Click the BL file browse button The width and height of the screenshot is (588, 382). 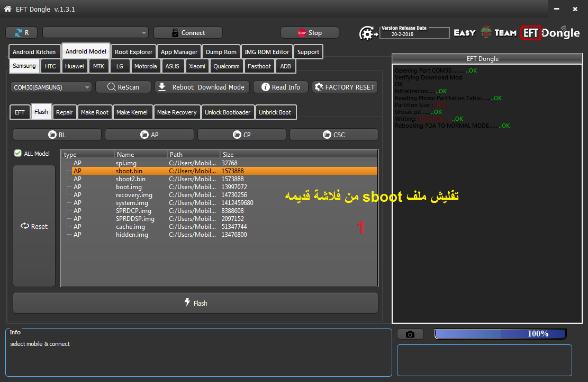[x=57, y=135]
